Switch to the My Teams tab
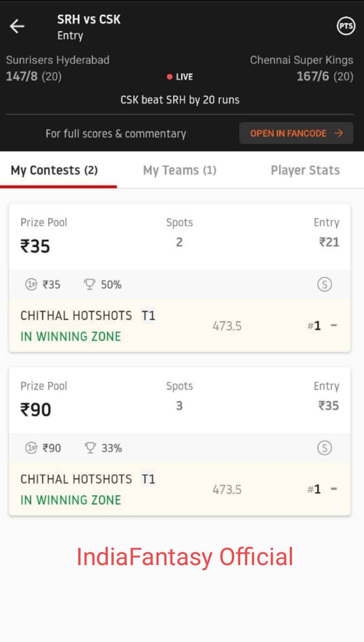 179,171
